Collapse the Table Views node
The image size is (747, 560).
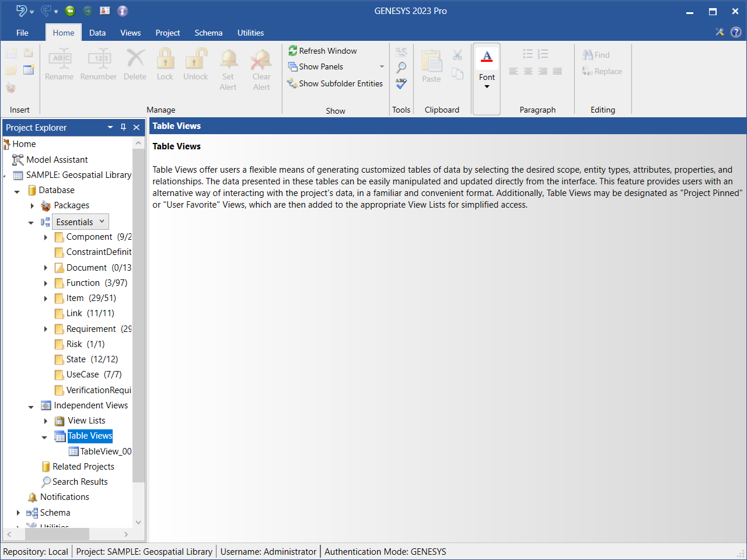click(x=44, y=437)
